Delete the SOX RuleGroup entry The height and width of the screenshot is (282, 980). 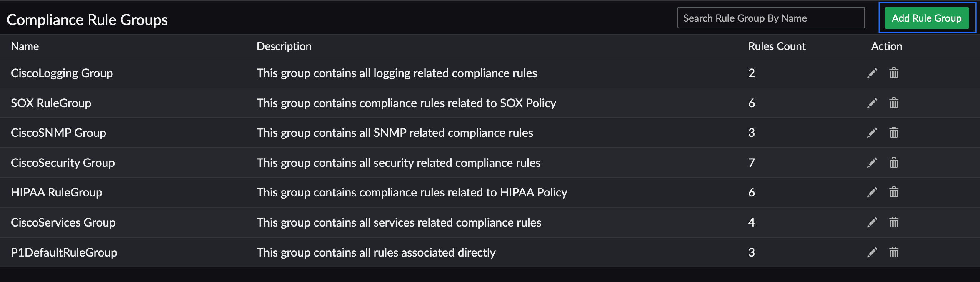pyautogui.click(x=894, y=103)
